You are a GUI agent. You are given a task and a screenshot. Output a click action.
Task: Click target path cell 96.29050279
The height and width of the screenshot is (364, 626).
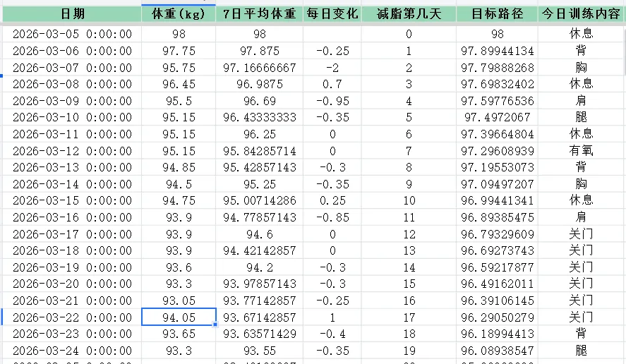(x=497, y=317)
